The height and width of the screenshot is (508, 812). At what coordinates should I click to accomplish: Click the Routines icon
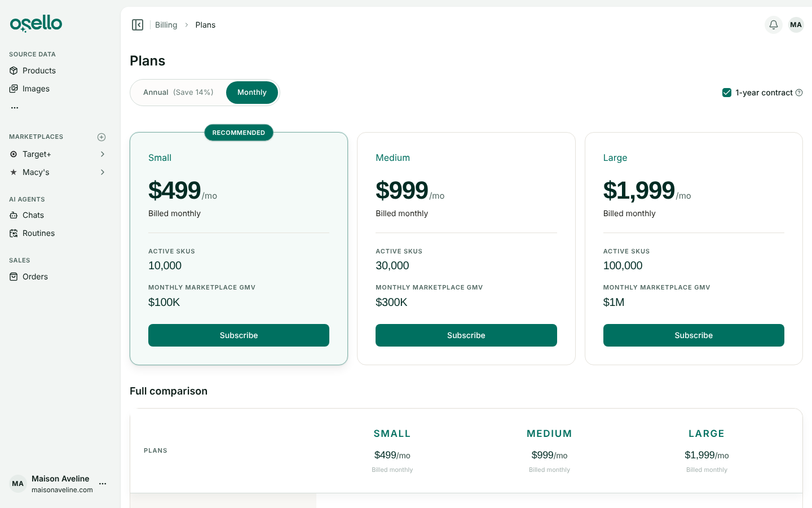pos(14,233)
